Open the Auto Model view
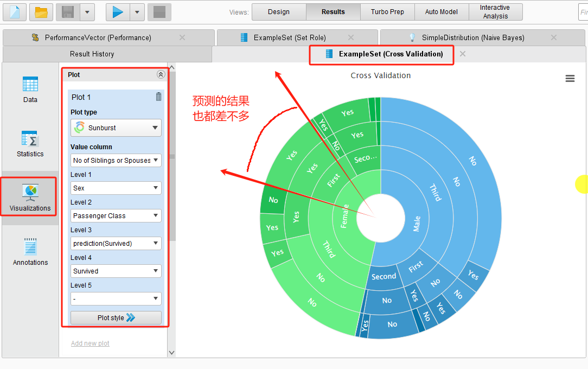Image resolution: width=588 pixels, height=369 pixels. pos(442,11)
